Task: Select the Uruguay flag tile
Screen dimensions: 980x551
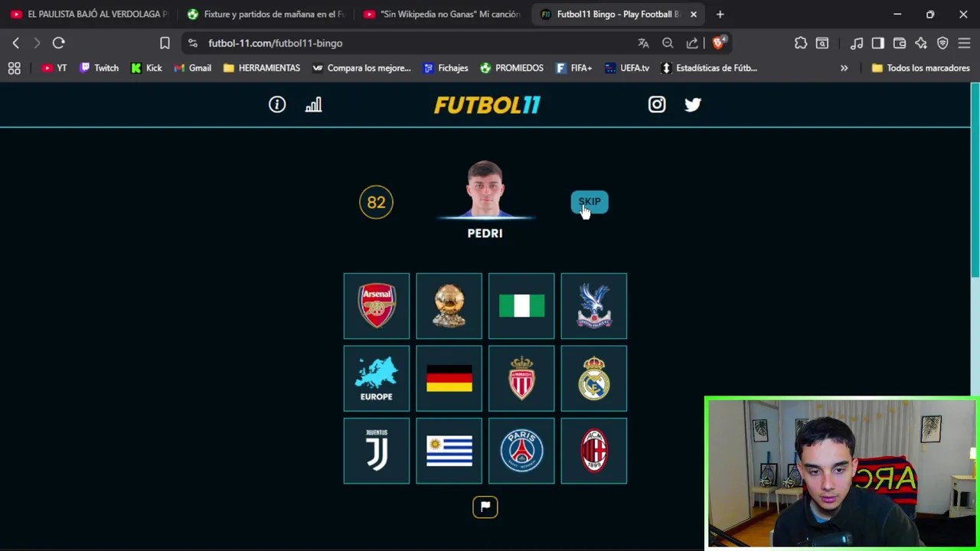Action: 449,452
